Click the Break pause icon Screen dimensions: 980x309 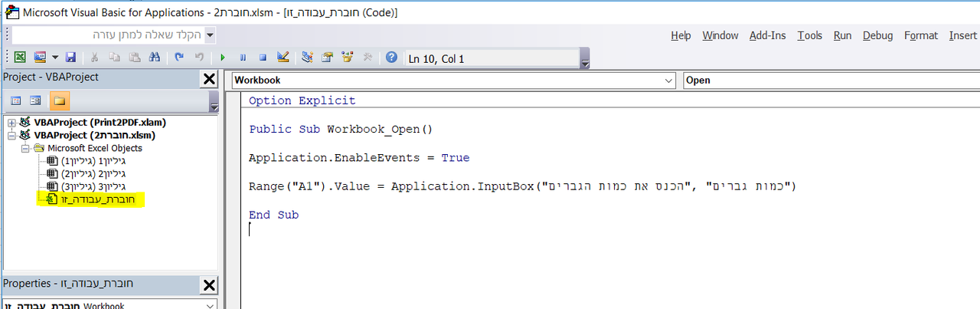pos(243,58)
